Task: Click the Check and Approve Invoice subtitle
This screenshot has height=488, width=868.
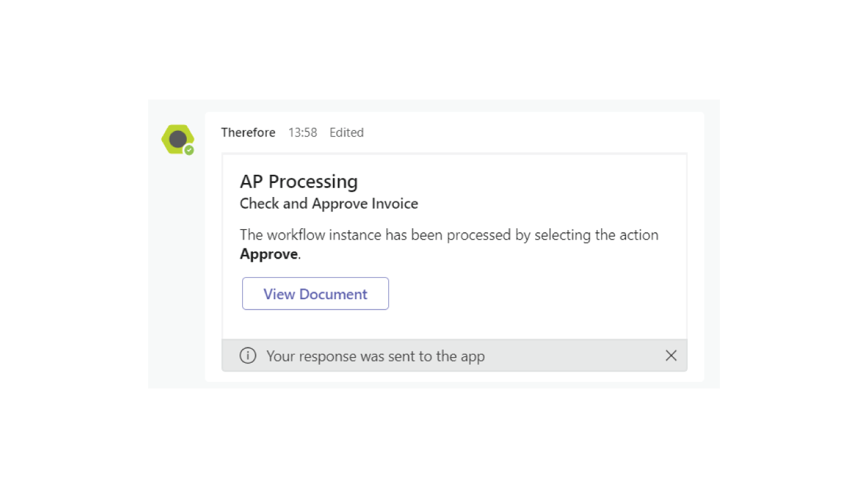Action: click(x=329, y=204)
